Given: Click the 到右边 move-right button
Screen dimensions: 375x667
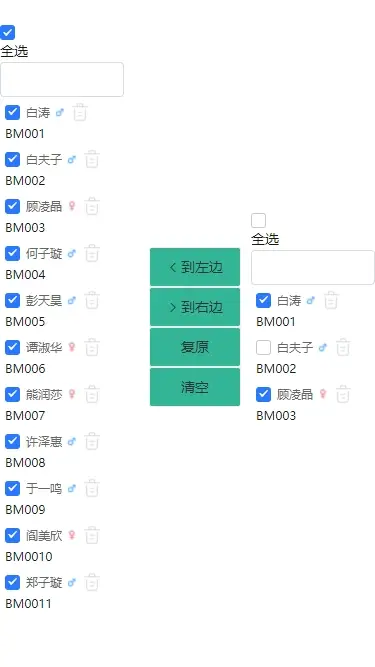Looking at the screenshot, I should [x=195, y=307].
